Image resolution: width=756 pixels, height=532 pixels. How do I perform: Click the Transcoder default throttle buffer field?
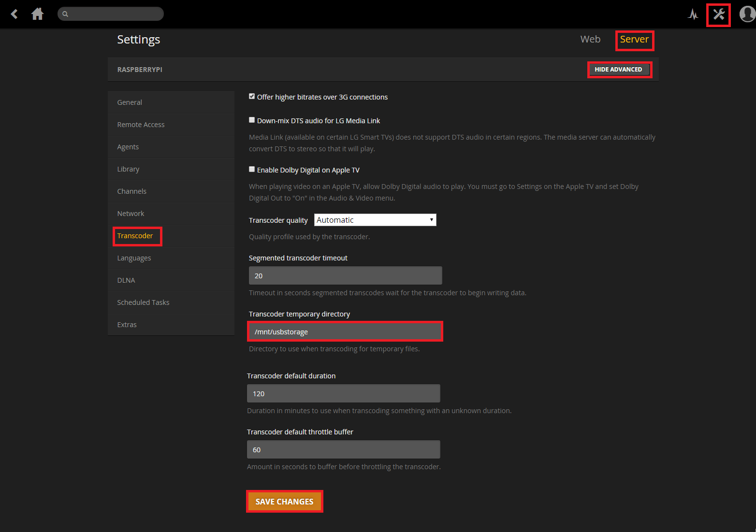tap(343, 450)
